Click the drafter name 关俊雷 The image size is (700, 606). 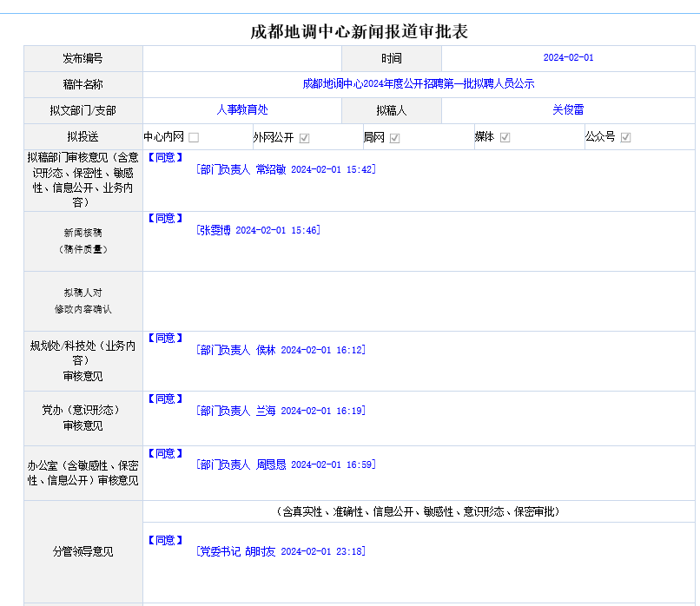pyautogui.click(x=568, y=110)
